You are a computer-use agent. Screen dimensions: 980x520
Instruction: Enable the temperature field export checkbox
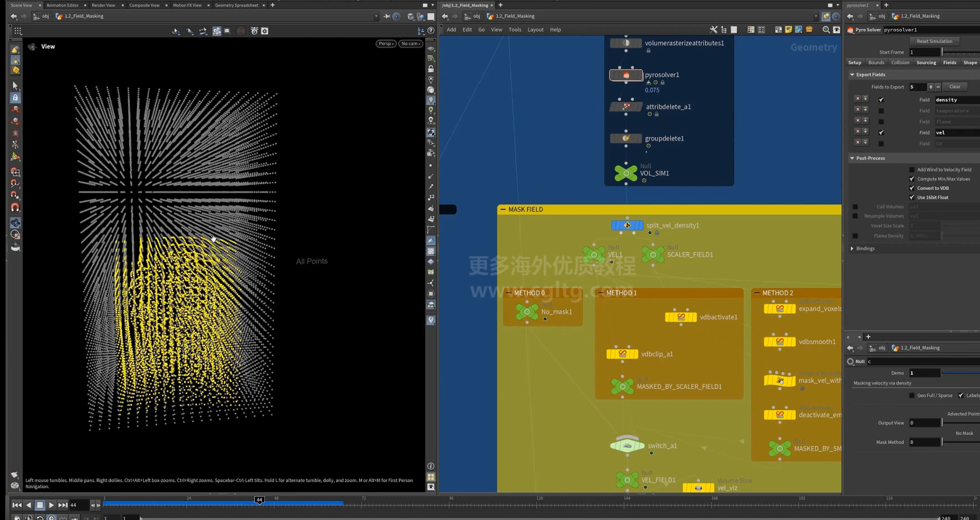(x=881, y=111)
